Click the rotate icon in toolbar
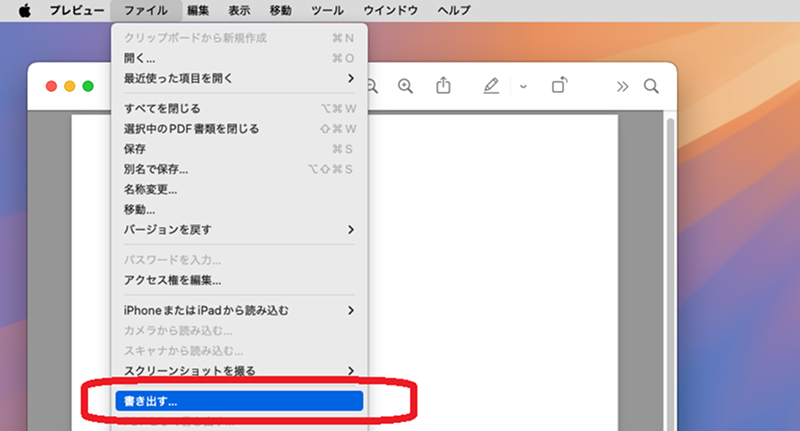The width and height of the screenshot is (800, 431). (559, 85)
